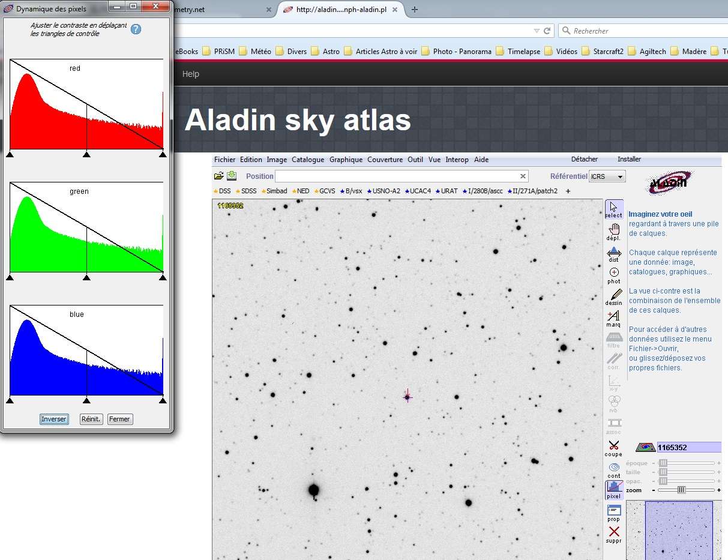Toggle the DSS survey overlay
Image resolution: width=728 pixels, height=560 pixels.
pyautogui.click(x=224, y=191)
